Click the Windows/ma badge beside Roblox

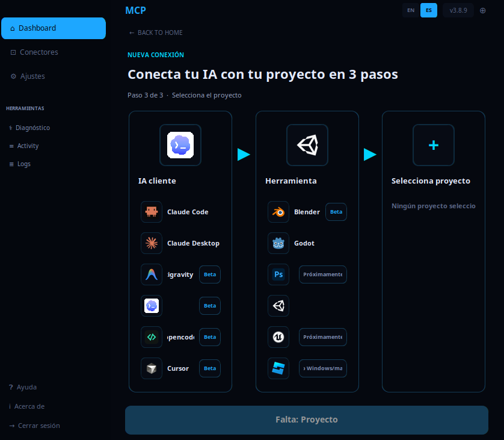coord(323,368)
